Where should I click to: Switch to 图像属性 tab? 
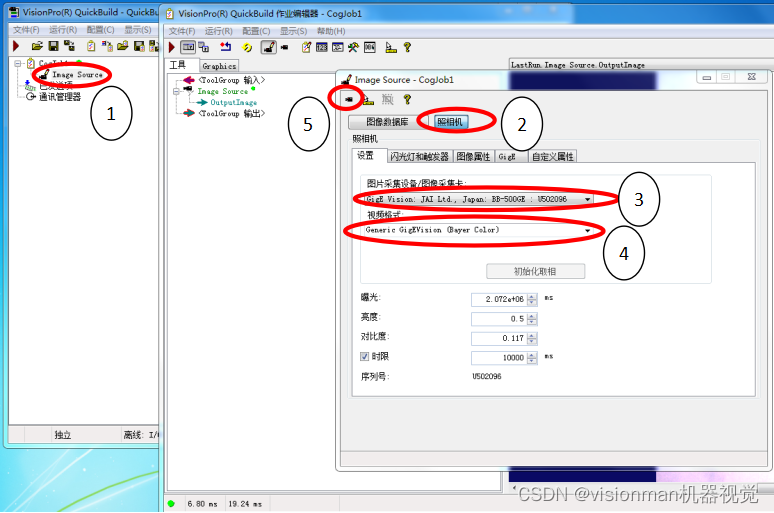click(473, 157)
